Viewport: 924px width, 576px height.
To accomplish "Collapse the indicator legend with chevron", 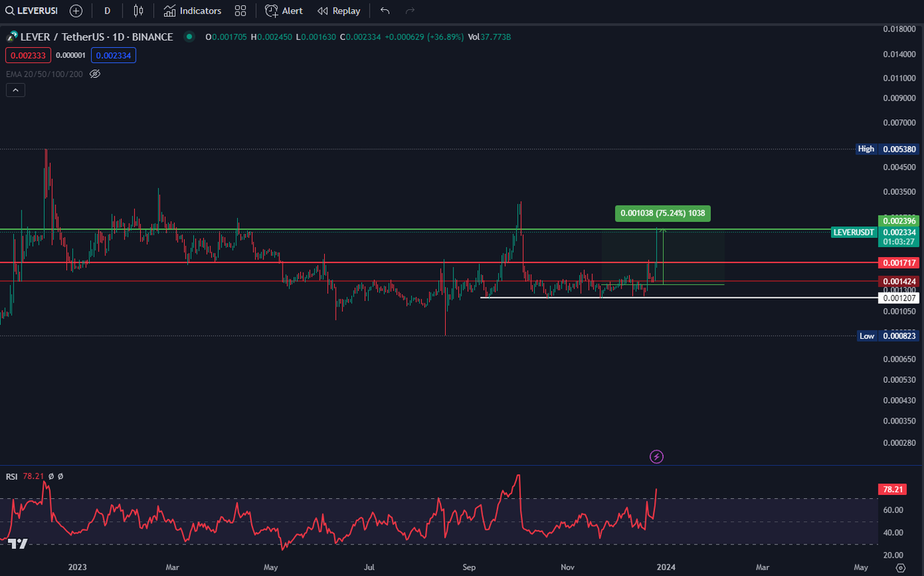I will [15, 90].
